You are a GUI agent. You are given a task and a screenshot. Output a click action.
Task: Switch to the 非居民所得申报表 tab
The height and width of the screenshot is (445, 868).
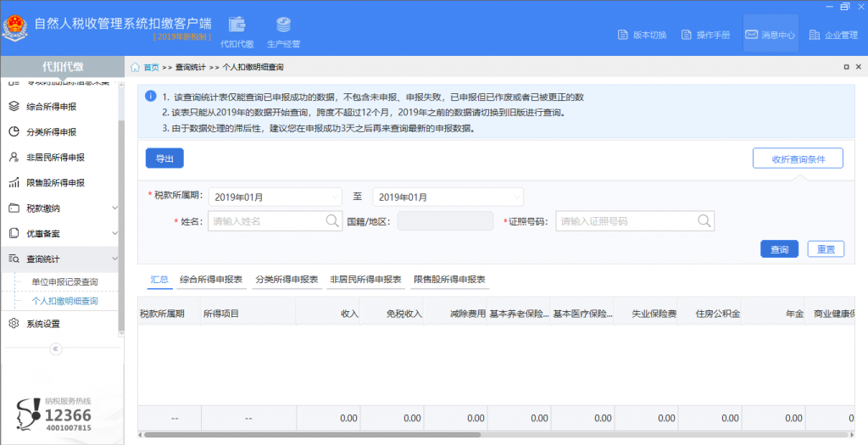(x=366, y=280)
